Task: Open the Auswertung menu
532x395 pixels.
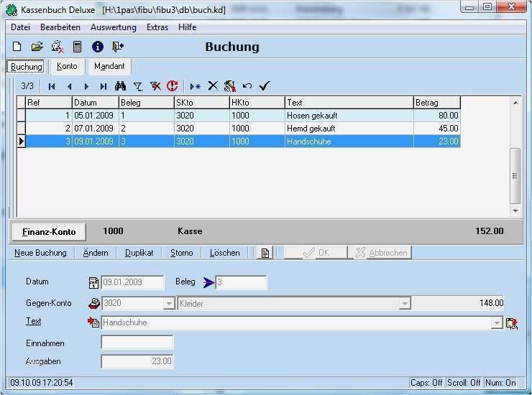Action: [114, 27]
